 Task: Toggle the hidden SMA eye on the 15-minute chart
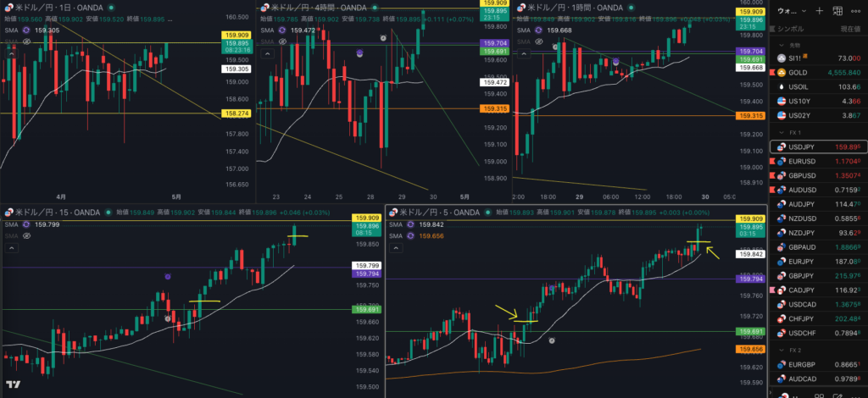(x=27, y=235)
